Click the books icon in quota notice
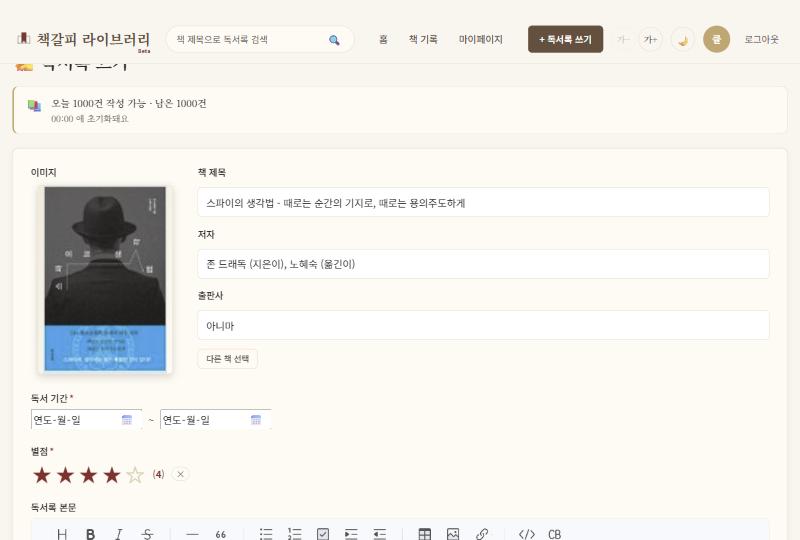 click(x=34, y=106)
